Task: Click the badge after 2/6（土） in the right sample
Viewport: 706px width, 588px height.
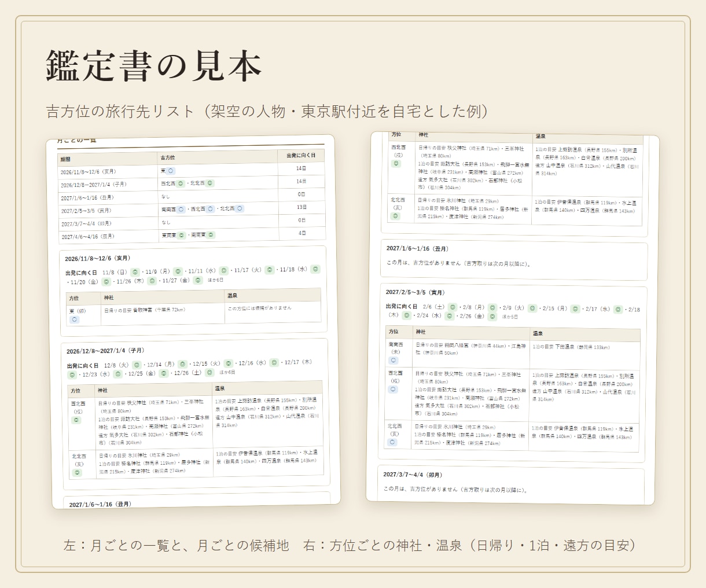Action: pos(453,307)
